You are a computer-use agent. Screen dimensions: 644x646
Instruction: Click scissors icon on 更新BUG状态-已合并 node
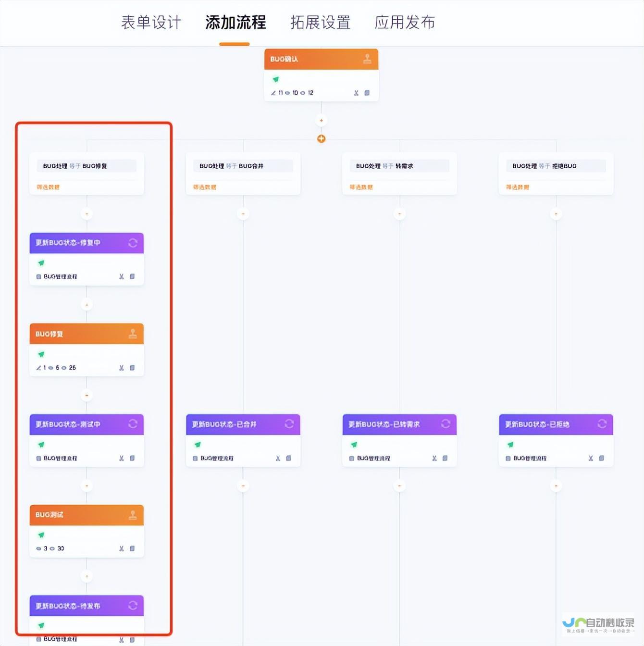point(278,458)
